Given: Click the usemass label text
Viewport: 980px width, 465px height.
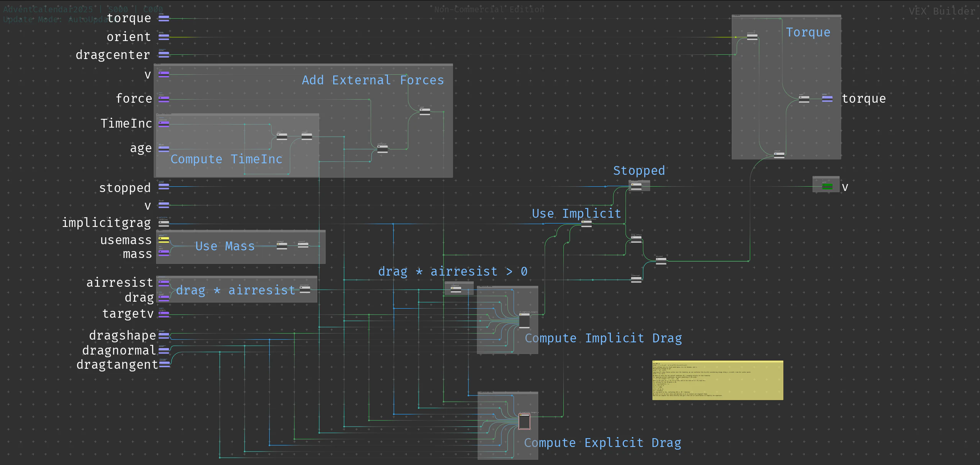Looking at the screenshot, I should [x=126, y=240].
